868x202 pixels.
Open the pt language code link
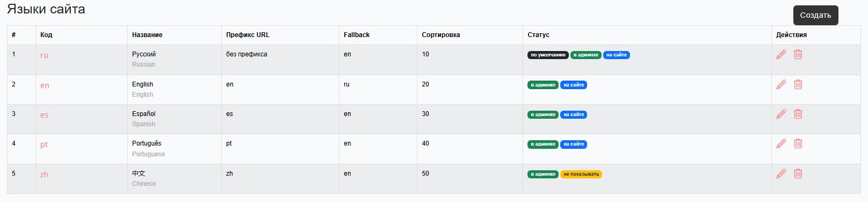[44, 145]
